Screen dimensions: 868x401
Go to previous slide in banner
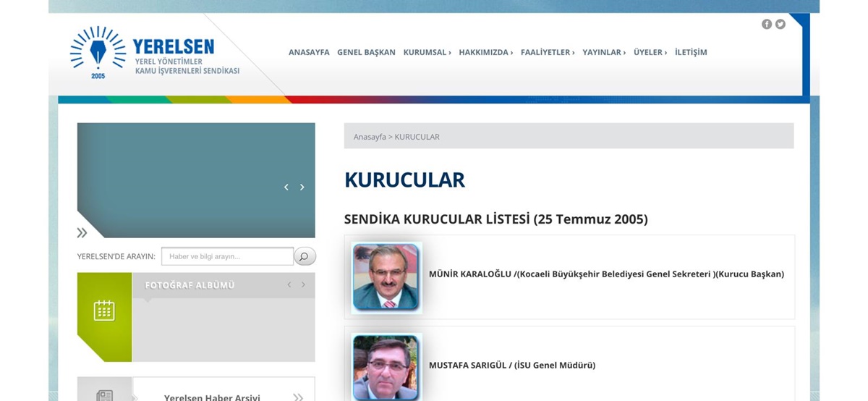(286, 187)
